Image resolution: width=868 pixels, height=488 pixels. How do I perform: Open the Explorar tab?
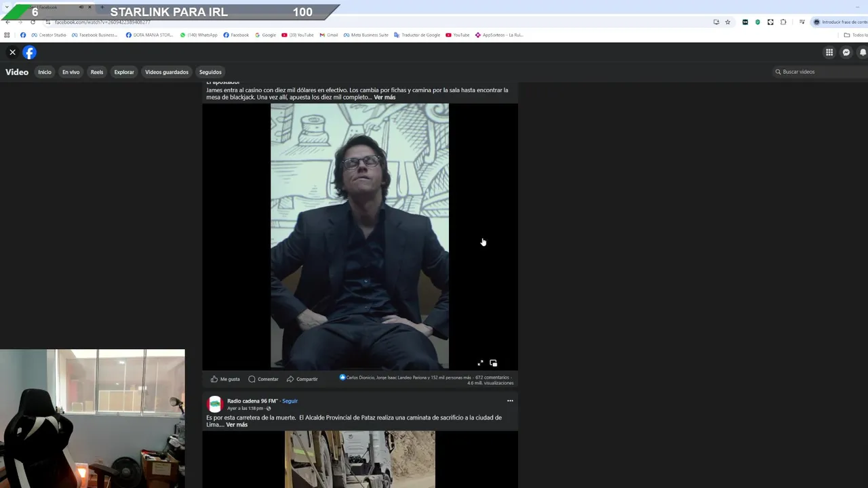(124, 72)
